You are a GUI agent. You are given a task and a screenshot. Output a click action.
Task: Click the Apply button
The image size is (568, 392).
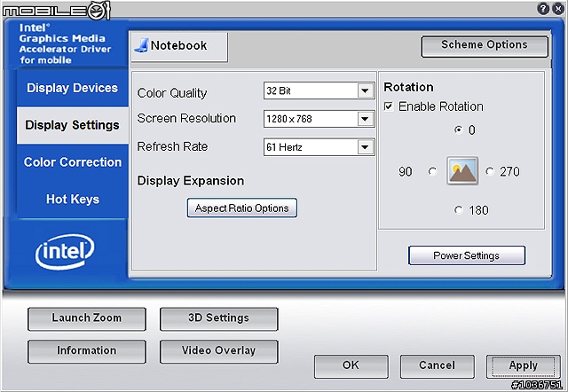[x=523, y=366]
